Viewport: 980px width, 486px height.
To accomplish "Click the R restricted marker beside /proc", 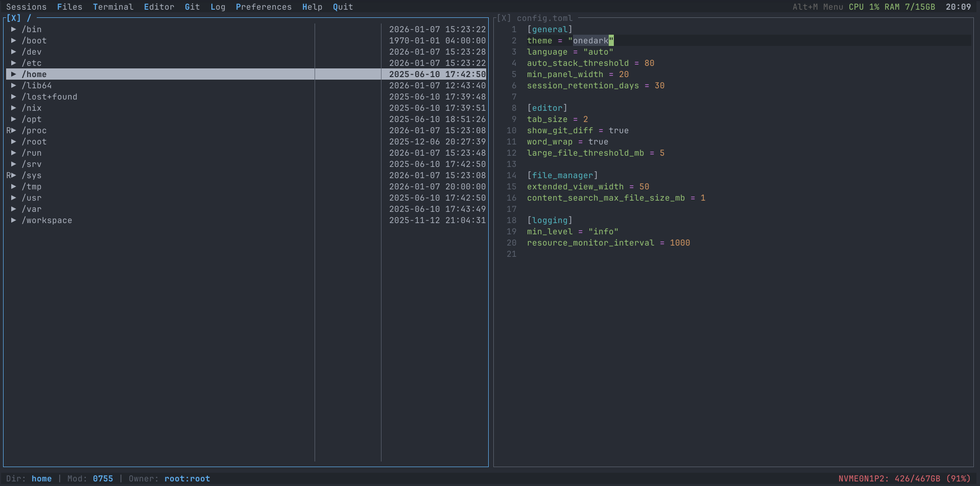I will (x=8, y=130).
